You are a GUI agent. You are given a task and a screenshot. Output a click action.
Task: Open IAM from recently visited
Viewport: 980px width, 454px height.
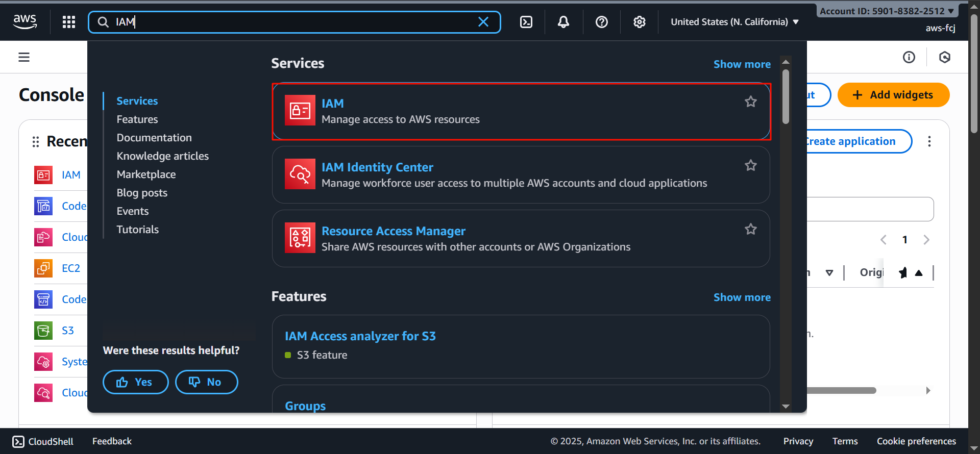point(71,175)
